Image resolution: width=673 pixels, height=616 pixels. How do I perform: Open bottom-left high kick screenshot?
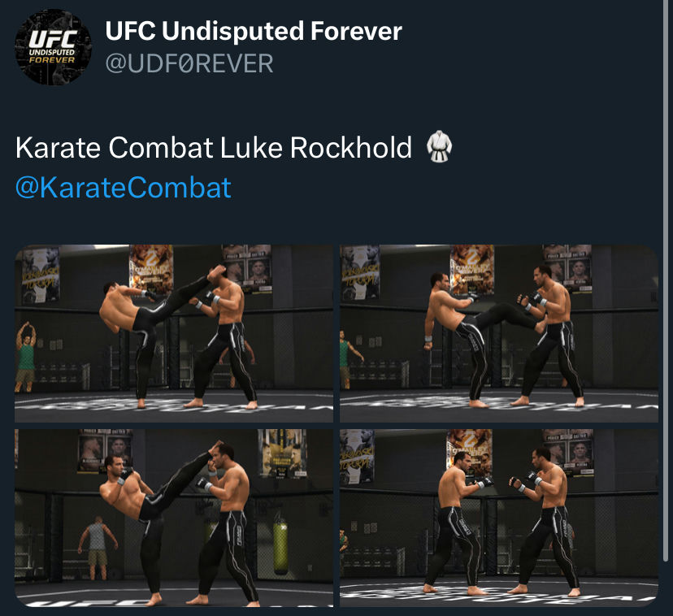click(174, 518)
